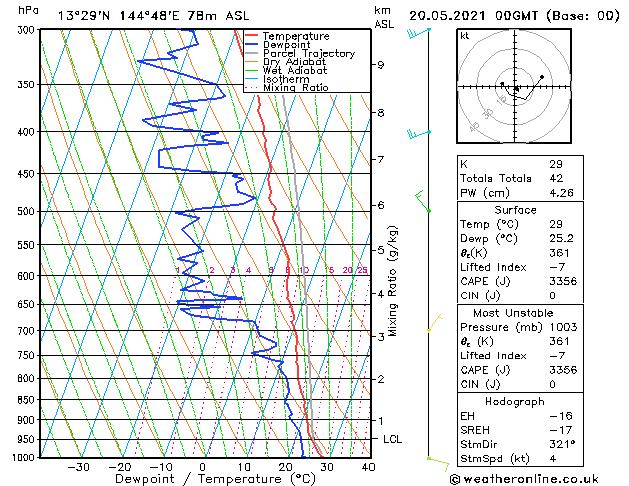Click the hodograph endpoint dot at upper right

[x=542, y=77]
